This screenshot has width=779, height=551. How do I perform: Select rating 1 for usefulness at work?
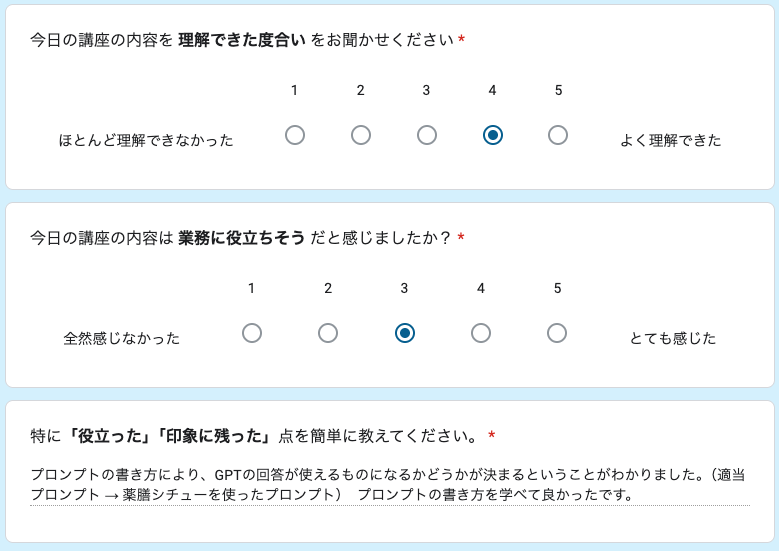click(252, 333)
